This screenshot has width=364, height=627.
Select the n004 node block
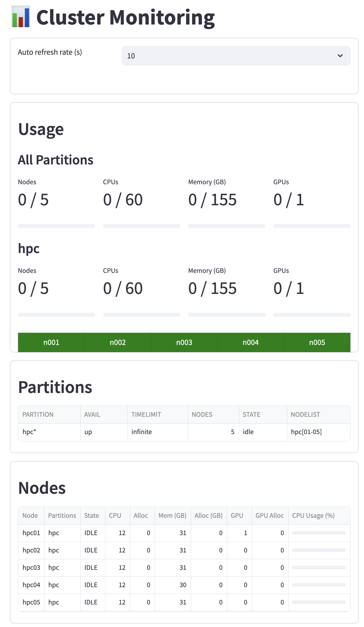pyautogui.click(x=250, y=342)
